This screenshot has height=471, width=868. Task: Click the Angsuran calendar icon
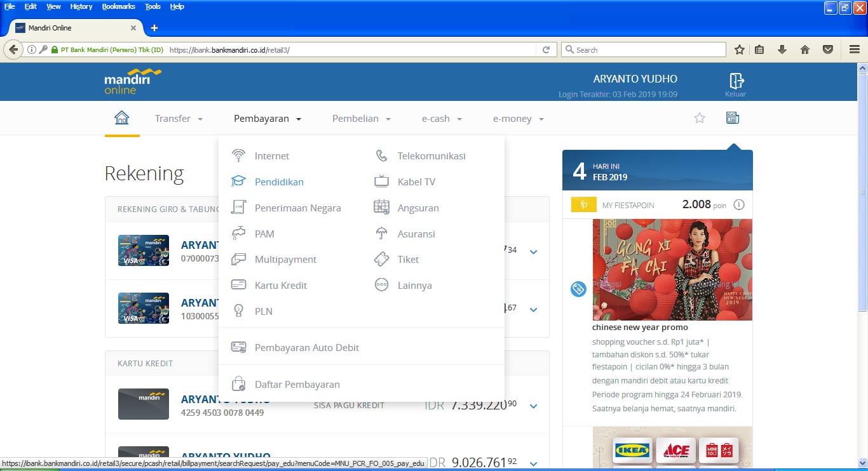coord(381,207)
